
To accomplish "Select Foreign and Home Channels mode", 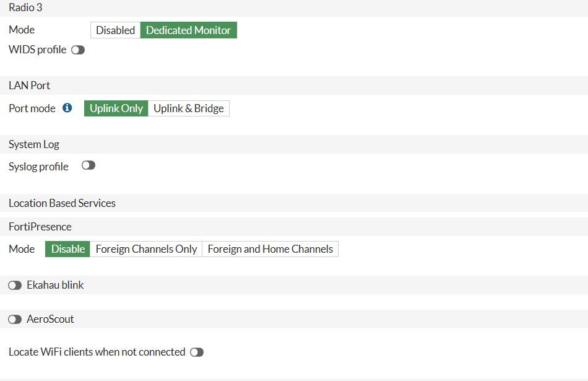I will 270,249.
